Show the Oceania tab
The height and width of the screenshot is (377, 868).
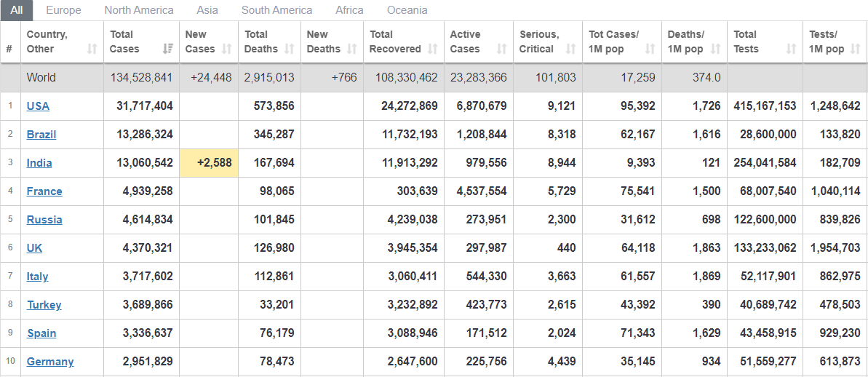(x=407, y=10)
